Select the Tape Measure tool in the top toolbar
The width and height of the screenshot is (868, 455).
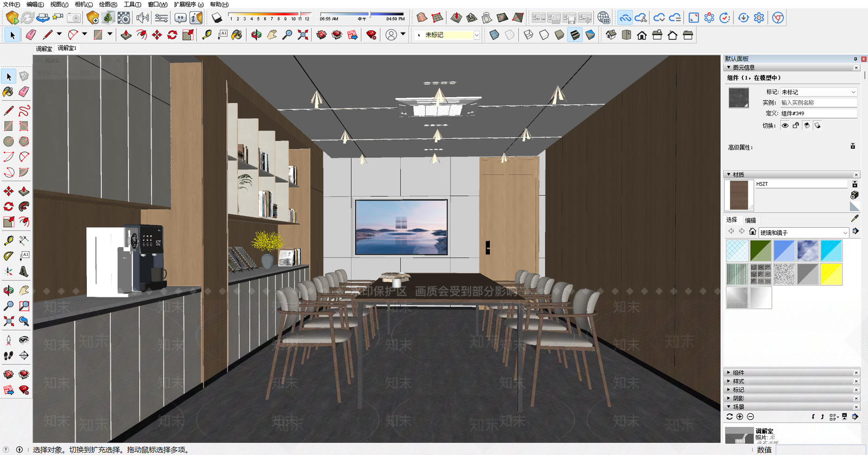coord(207,35)
